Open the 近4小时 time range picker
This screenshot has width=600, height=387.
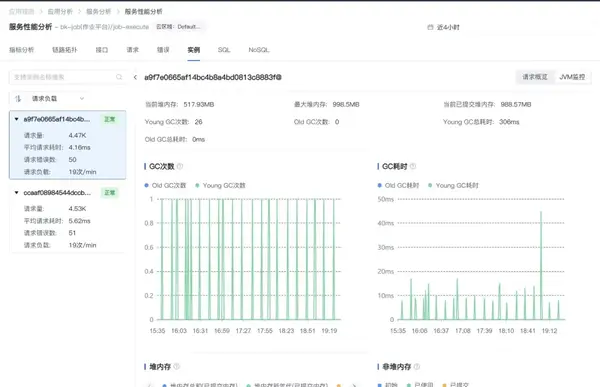(443, 27)
